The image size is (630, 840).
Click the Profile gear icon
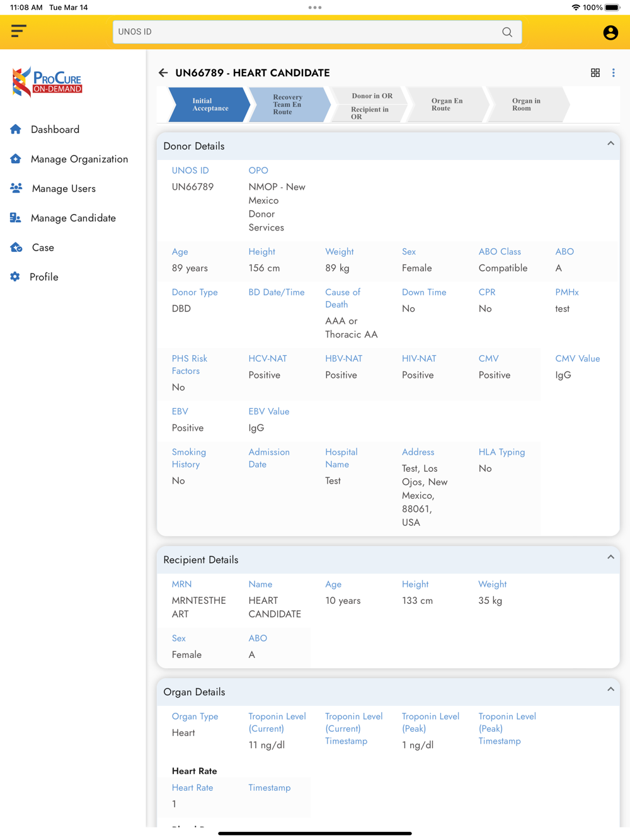pos(15,276)
